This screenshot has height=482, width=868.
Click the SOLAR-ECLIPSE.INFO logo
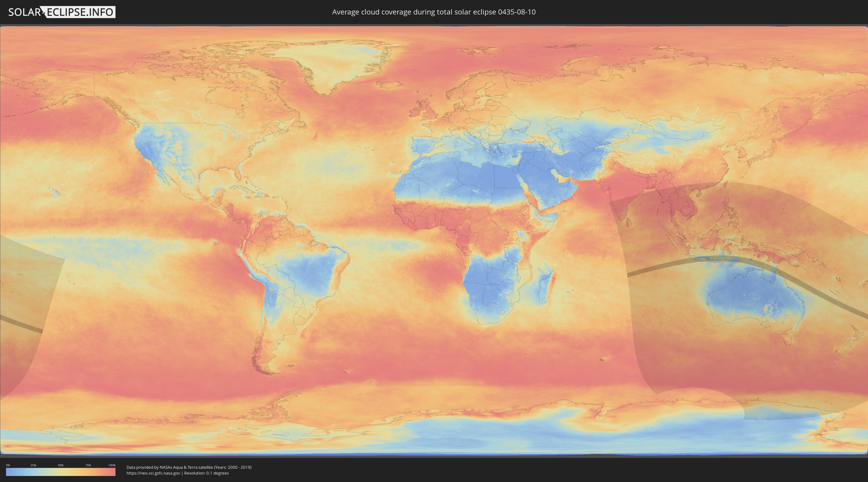[62, 12]
